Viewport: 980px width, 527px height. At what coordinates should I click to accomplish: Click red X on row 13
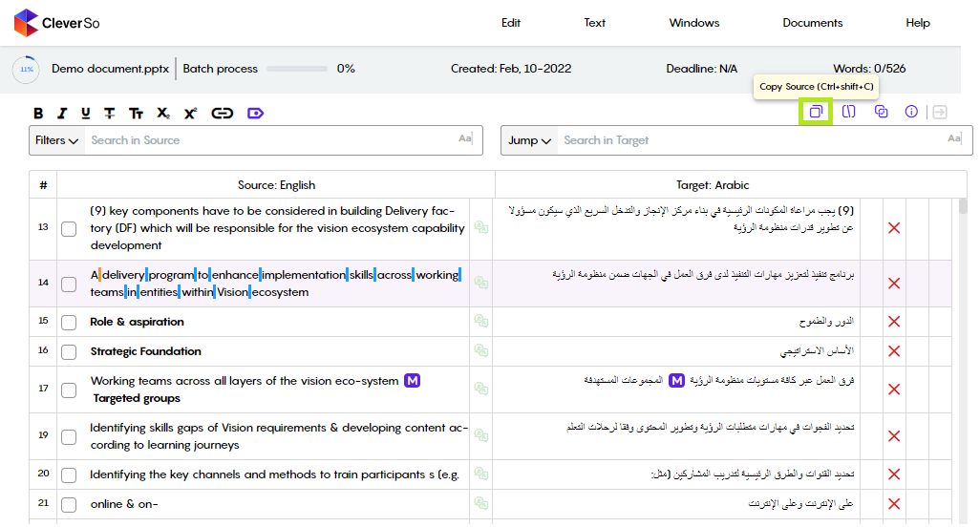[894, 228]
